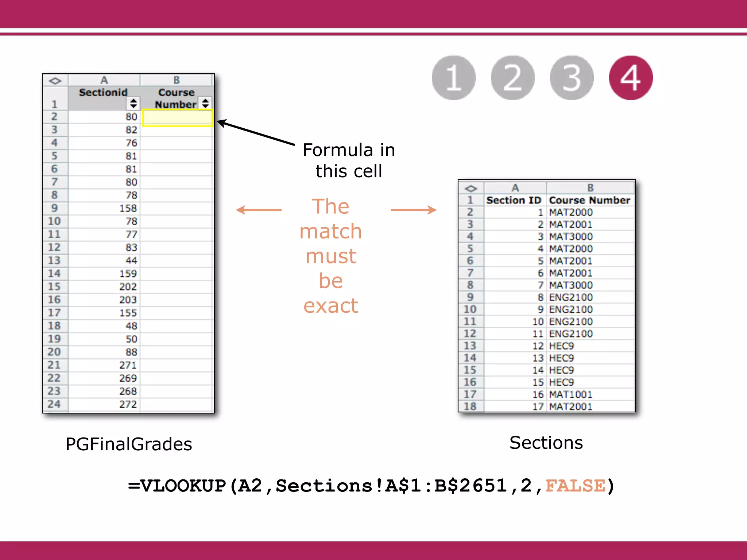Open the Course Number filter arrows in PGFinalGrades
The height and width of the screenshot is (560, 747).
tap(205, 103)
